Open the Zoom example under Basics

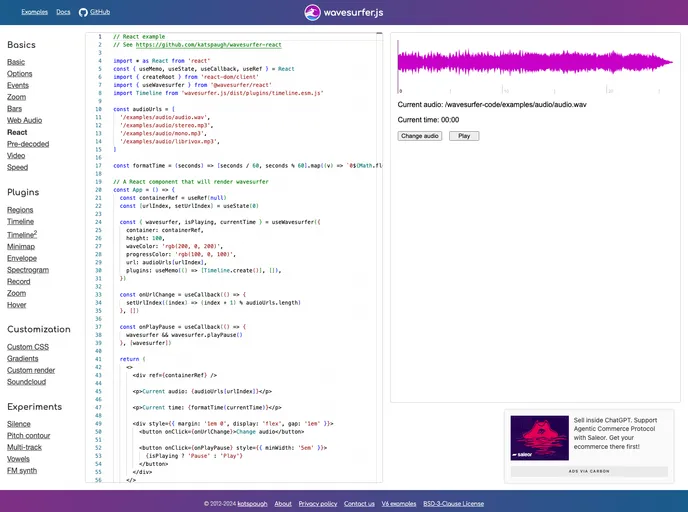(16, 97)
